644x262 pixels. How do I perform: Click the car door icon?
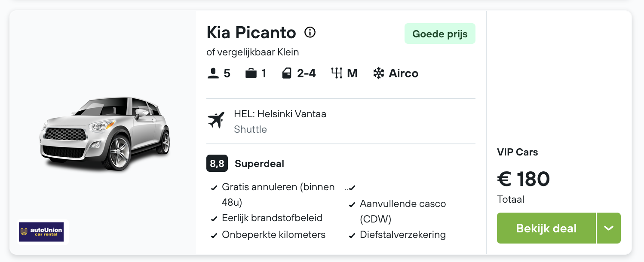tap(287, 73)
